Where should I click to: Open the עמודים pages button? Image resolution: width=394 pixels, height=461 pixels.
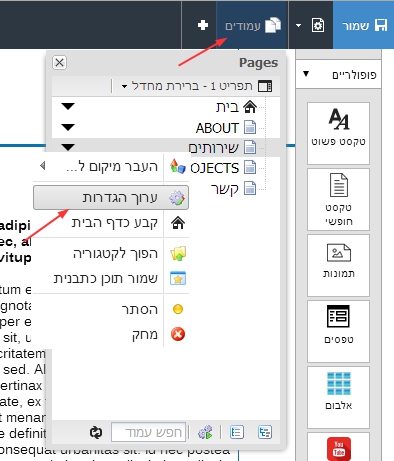click(x=252, y=25)
